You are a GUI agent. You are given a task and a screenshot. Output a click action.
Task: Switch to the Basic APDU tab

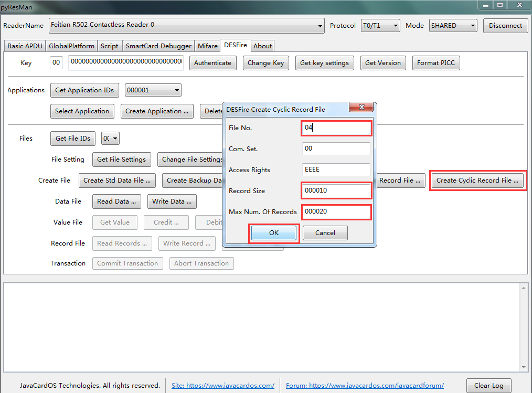[25, 46]
